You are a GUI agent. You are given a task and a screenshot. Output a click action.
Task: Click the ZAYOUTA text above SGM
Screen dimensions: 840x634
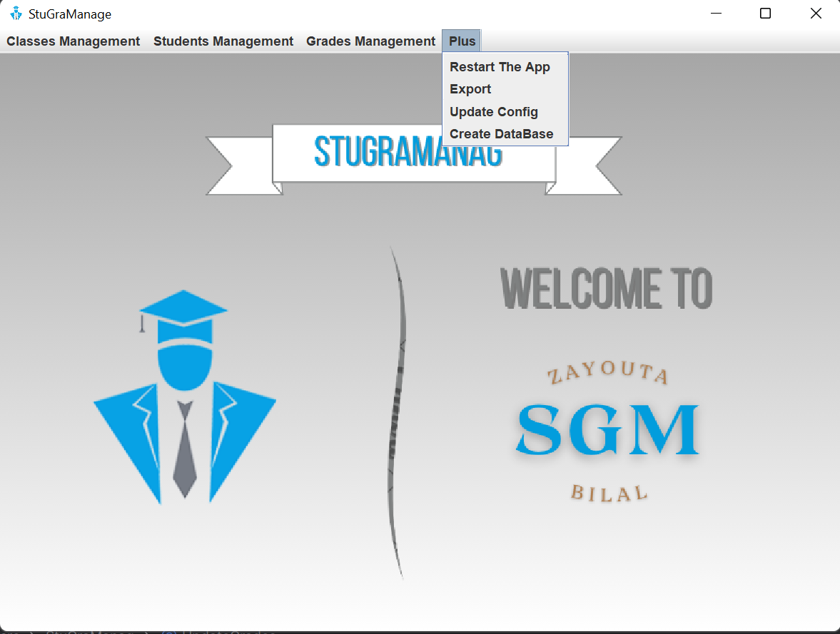pos(607,372)
